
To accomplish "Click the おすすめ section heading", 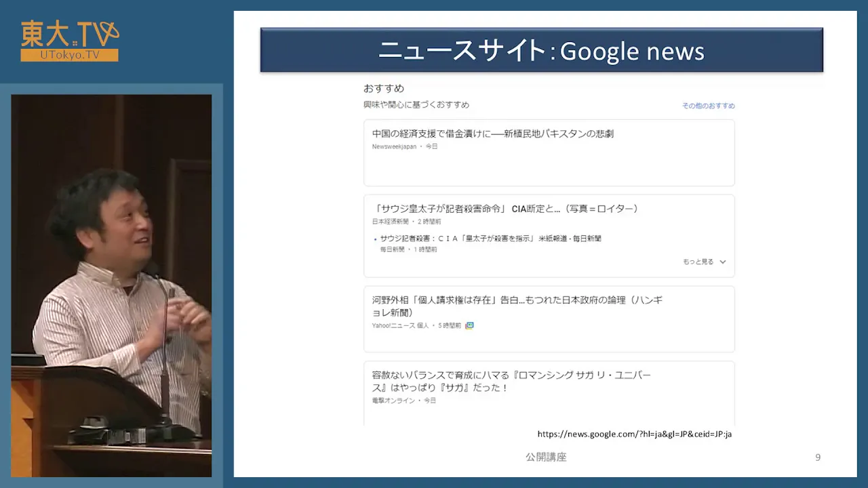I will [384, 88].
